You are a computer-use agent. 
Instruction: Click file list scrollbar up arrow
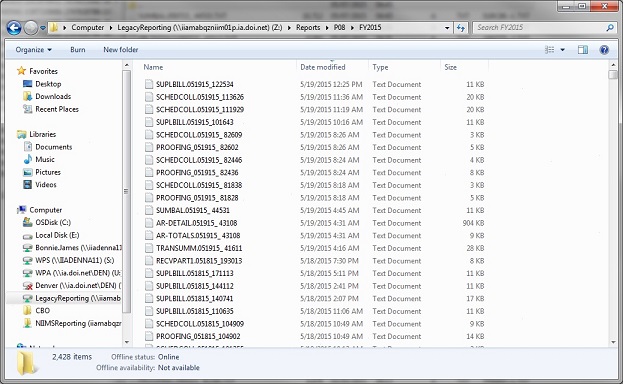point(613,65)
